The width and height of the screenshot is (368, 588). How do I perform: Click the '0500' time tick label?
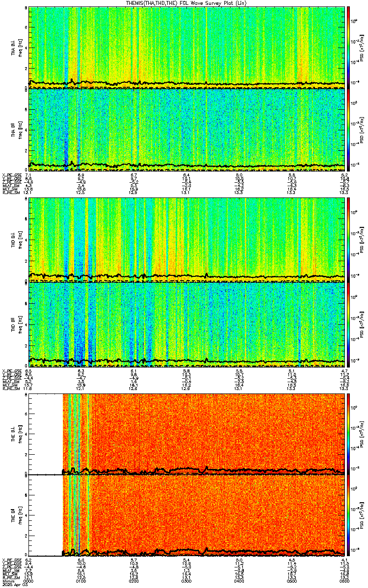point(292,581)
